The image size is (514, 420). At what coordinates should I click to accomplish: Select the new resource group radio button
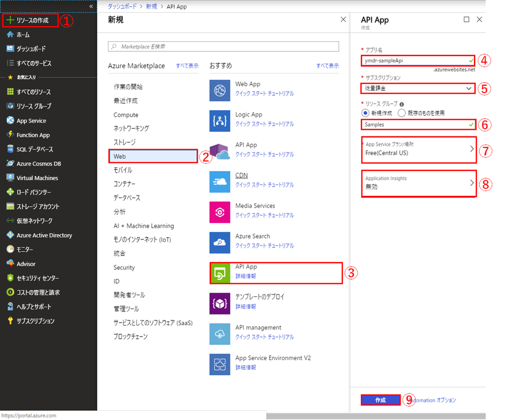click(x=365, y=113)
